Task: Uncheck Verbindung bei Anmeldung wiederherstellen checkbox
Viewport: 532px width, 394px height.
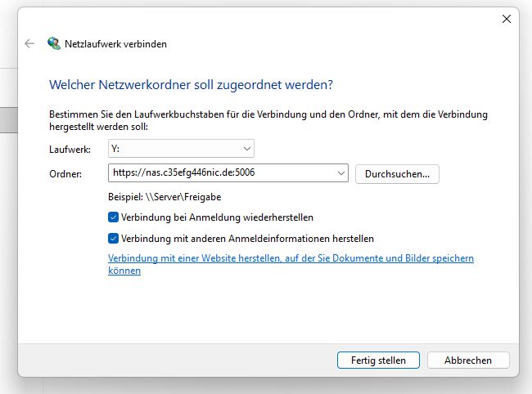Action: pos(113,217)
